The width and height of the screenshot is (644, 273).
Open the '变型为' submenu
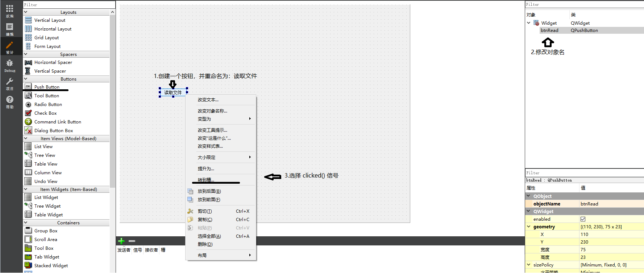point(221,119)
